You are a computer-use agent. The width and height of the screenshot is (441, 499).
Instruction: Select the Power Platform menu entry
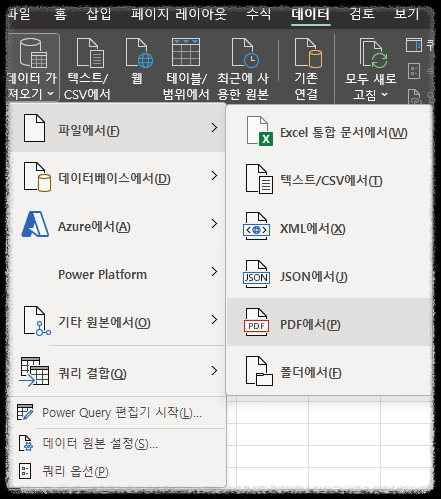(117, 272)
